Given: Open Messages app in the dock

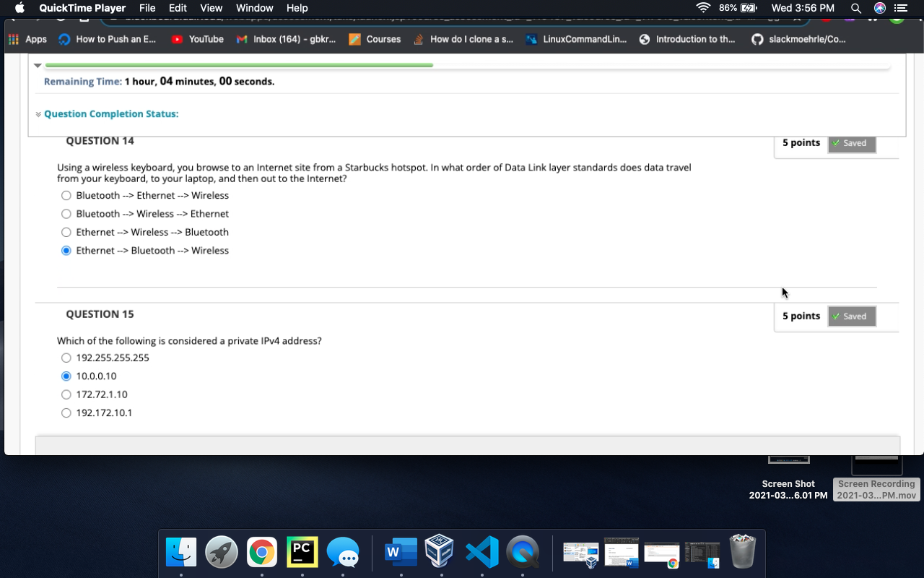Looking at the screenshot, I should 343,553.
